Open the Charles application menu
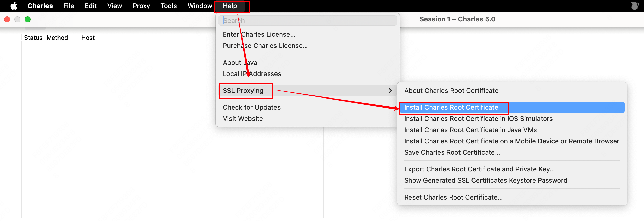 [x=40, y=6]
